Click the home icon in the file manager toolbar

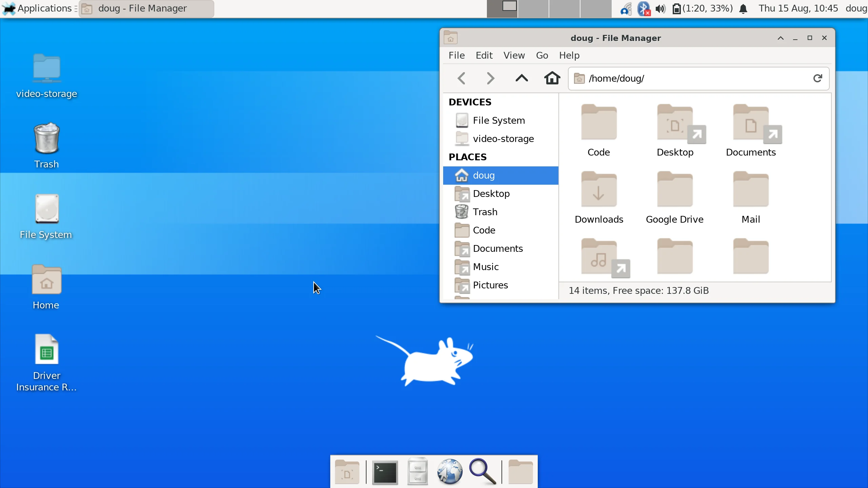point(552,78)
